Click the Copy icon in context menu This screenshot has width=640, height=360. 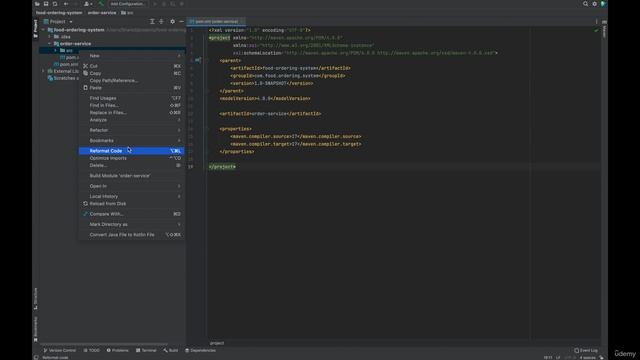(x=85, y=73)
